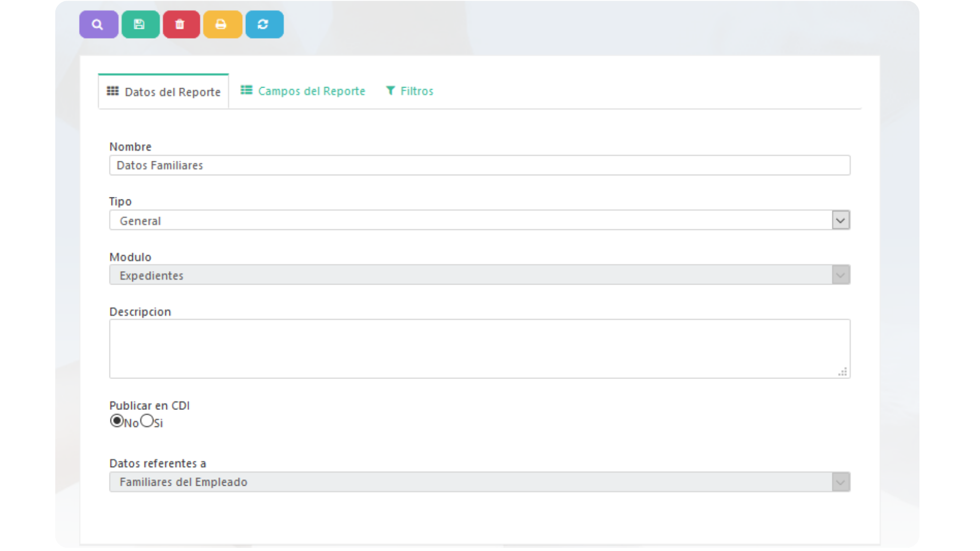
Task: Click the Nombre label
Action: click(x=130, y=147)
